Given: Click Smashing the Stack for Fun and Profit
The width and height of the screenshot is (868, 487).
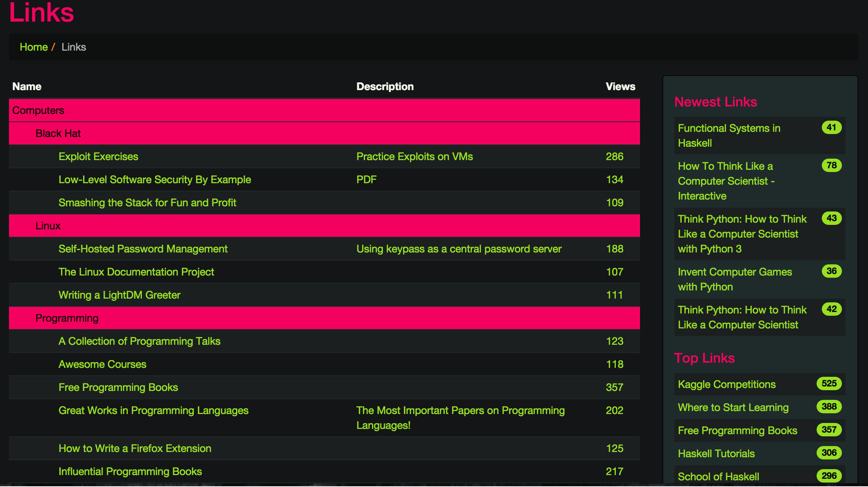Looking at the screenshot, I should [147, 203].
